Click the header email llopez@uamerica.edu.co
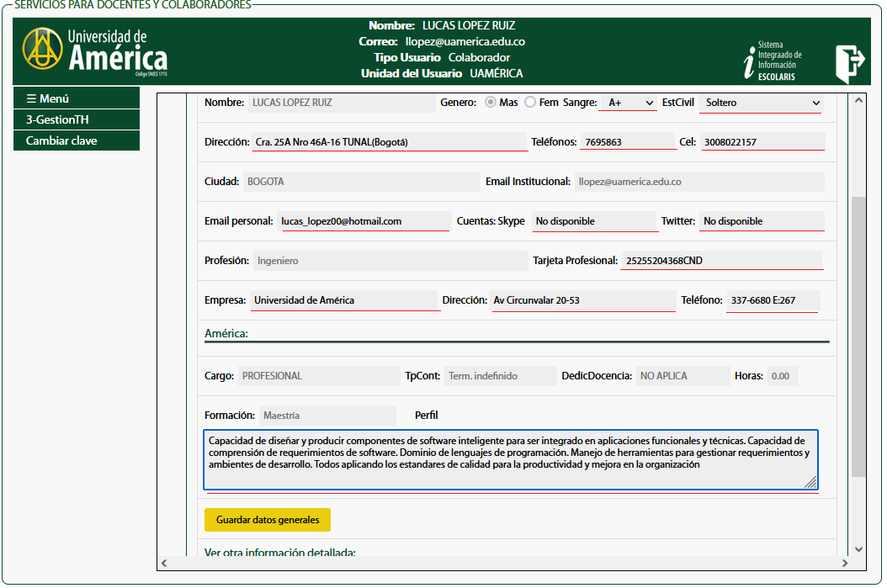 point(465,42)
